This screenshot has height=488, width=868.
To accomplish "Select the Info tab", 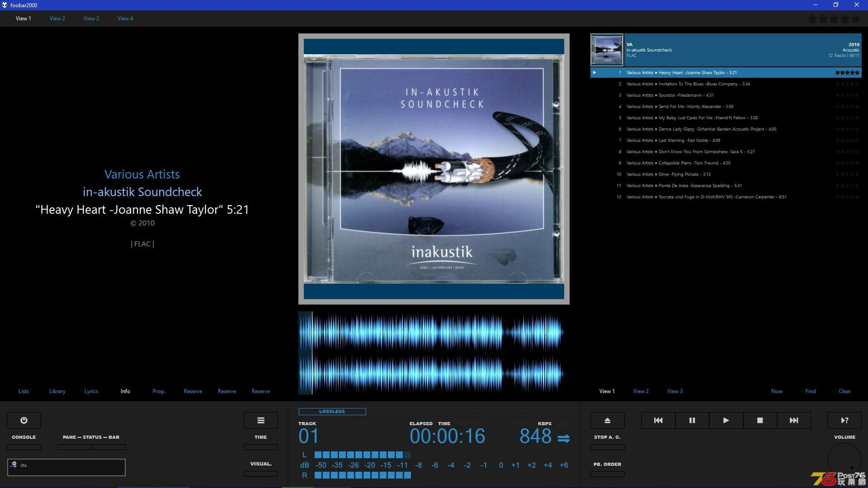I will click(x=126, y=391).
